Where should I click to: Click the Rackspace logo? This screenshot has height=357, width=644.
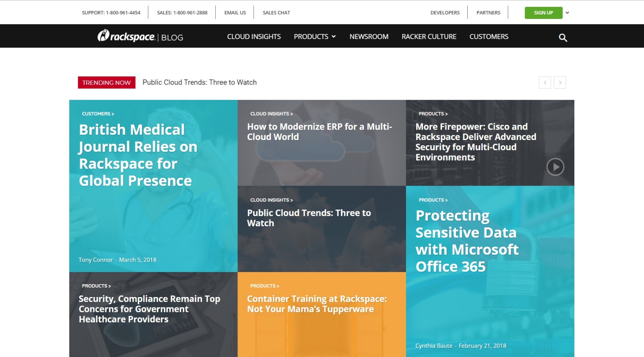[126, 36]
